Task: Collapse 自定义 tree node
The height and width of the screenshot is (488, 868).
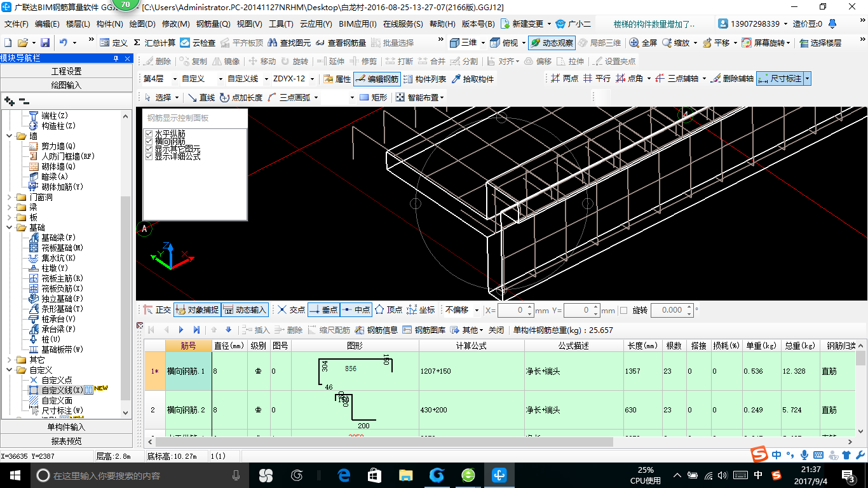Action: [x=9, y=370]
